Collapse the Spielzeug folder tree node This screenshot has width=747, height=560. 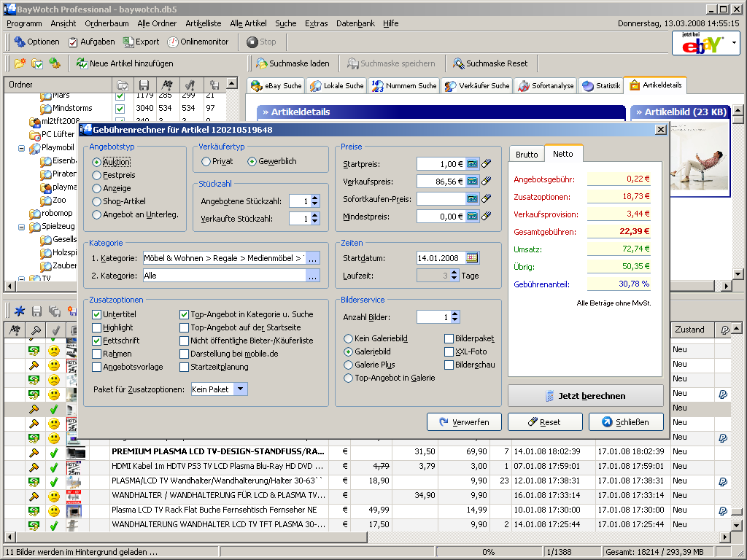[x=21, y=227]
